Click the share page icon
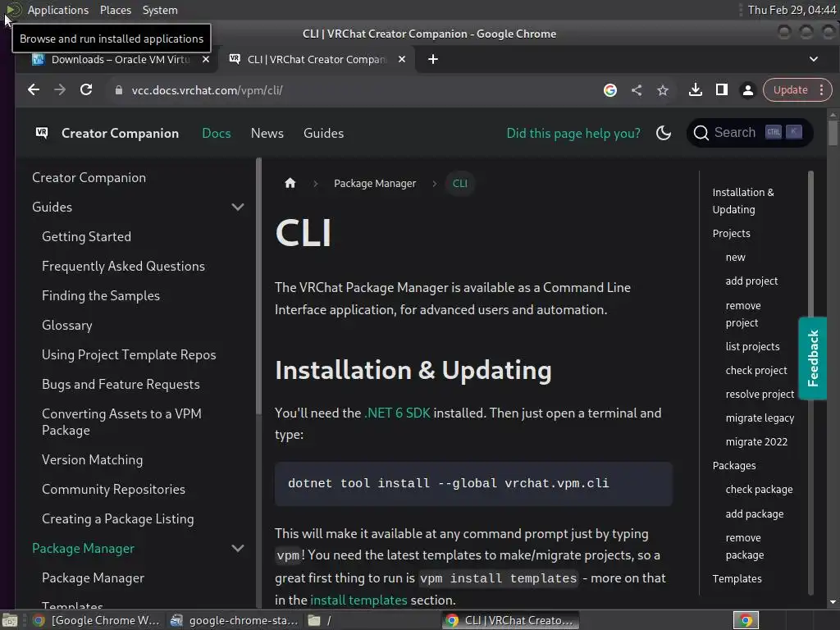The image size is (840, 630). tap(637, 90)
